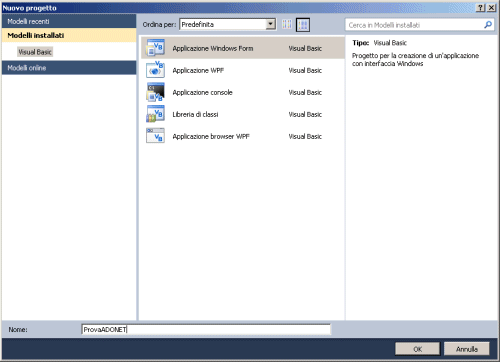Viewport: 500px width, 362px height.
Task: Open the Ordina per dropdown
Action: coord(271,24)
